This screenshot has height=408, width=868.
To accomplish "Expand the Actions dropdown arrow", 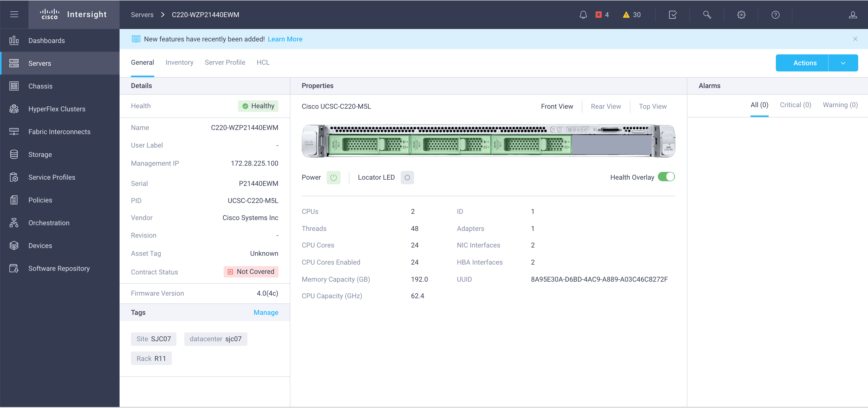I will pos(843,63).
